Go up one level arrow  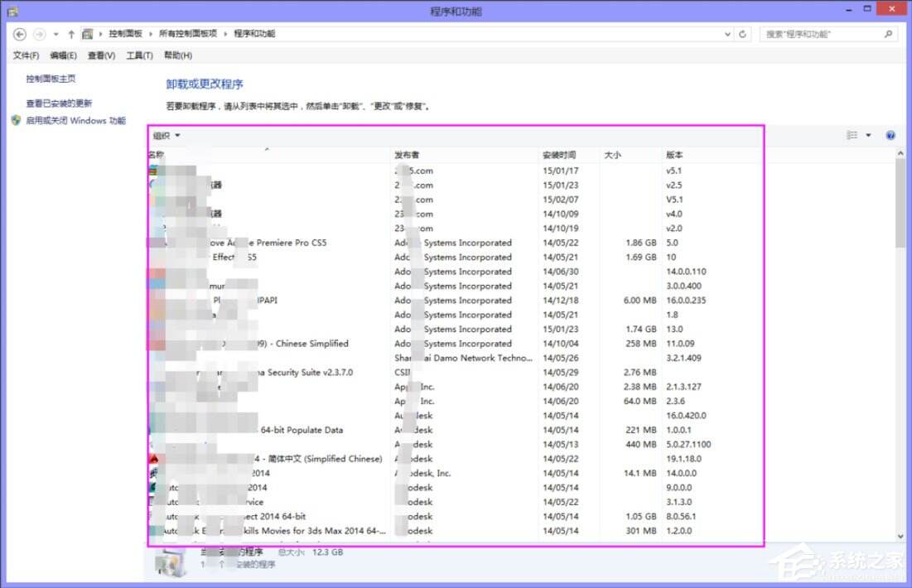tap(71, 34)
